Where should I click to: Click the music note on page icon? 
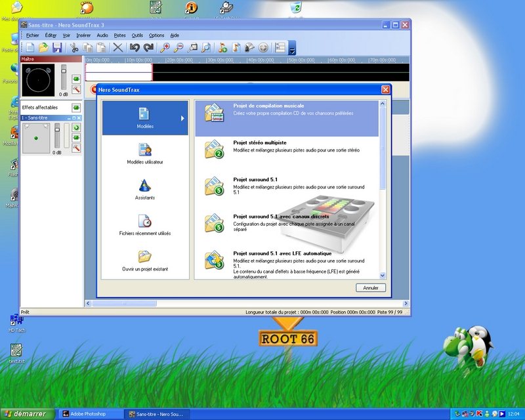tap(236, 48)
